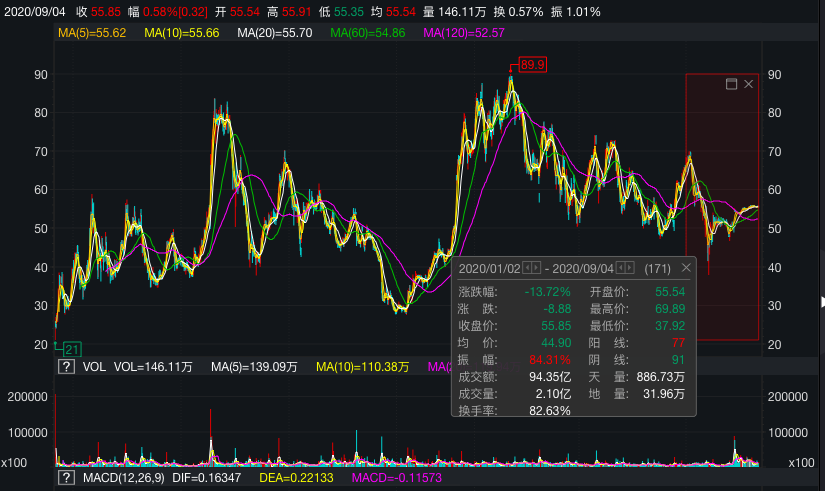Click the VOL indicator help question mark

[x=67, y=367]
